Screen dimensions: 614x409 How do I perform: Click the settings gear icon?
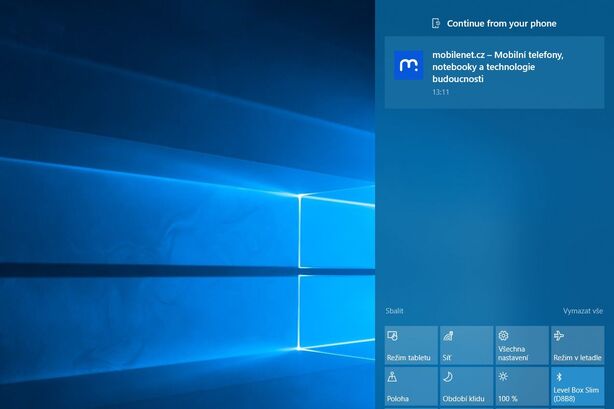(x=504, y=335)
